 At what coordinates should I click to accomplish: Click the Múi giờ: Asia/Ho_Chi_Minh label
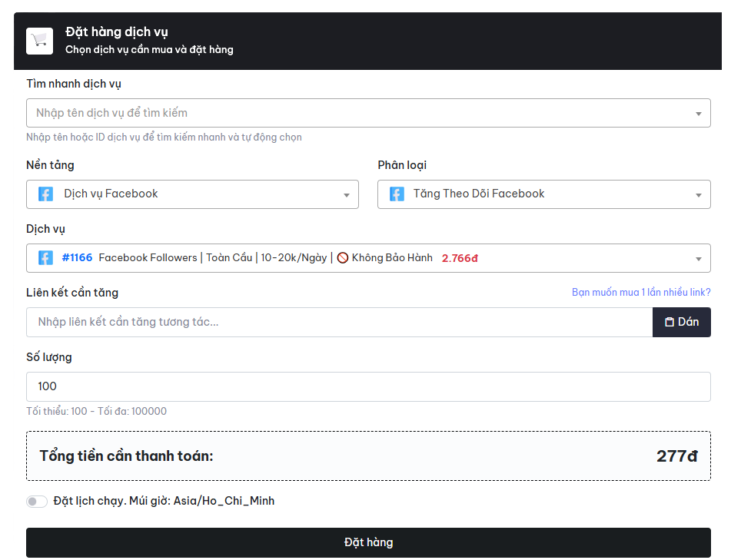202,501
